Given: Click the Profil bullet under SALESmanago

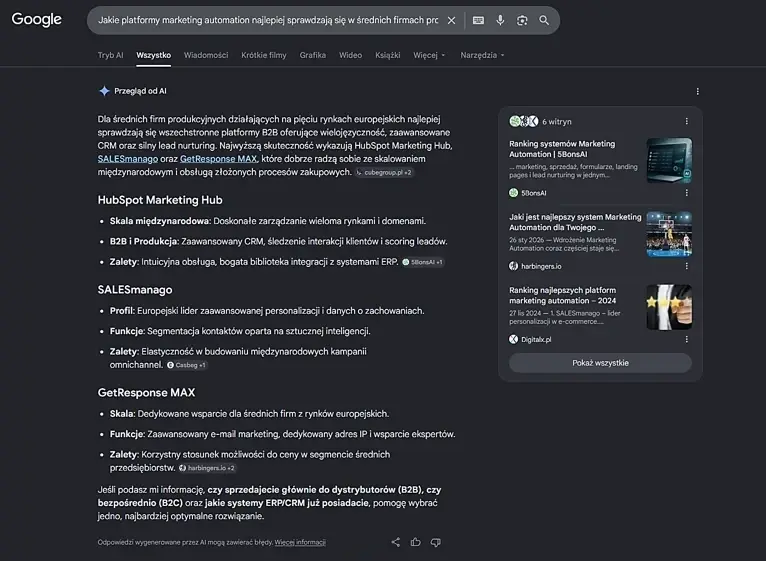Looking at the screenshot, I should click(267, 311).
